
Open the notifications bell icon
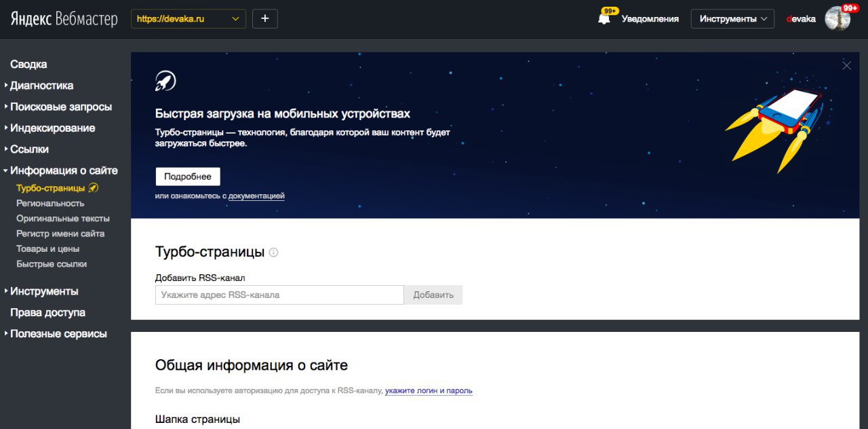(x=604, y=19)
